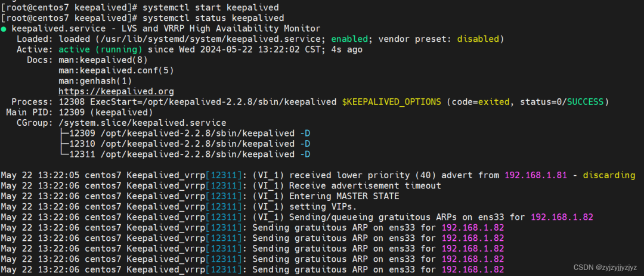Click the green 'enabled' word
This screenshot has height=276, width=644.
[349, 39]
